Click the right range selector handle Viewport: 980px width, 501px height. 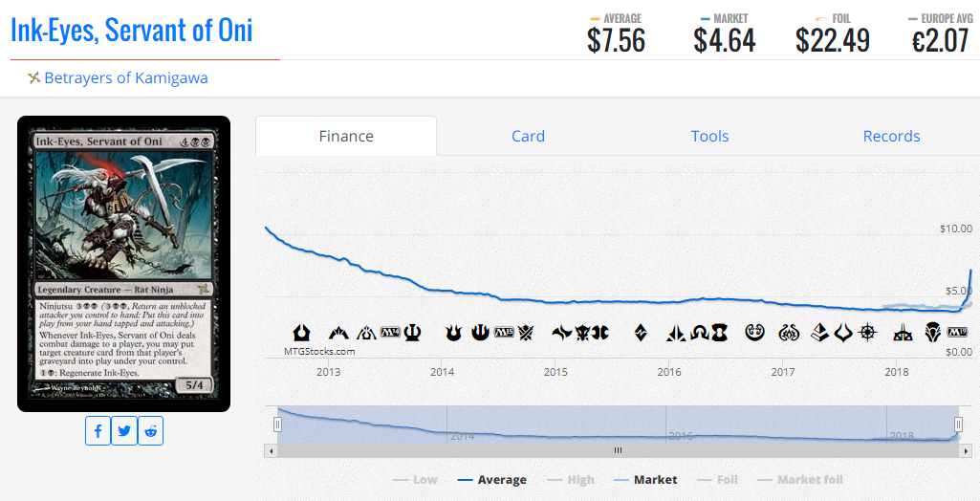pyautogui.click(x=958, y=425)
